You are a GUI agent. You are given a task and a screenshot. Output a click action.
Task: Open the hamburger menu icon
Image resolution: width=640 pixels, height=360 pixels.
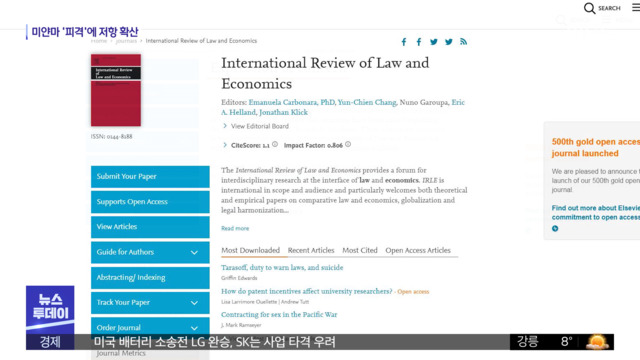coord(636,8)
